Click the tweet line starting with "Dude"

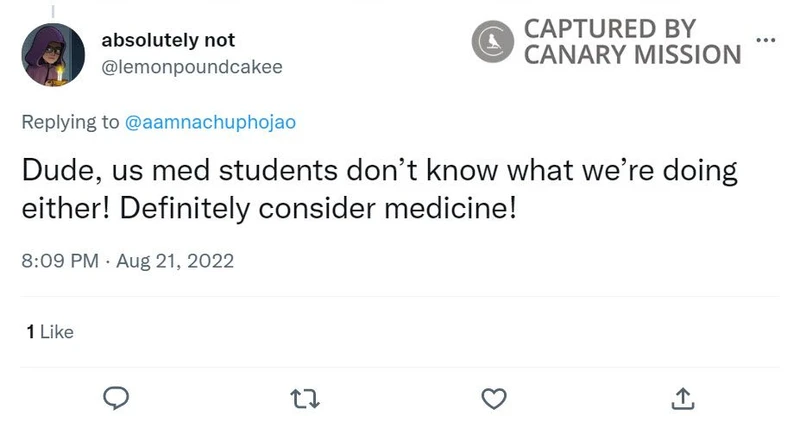point(378,171)
